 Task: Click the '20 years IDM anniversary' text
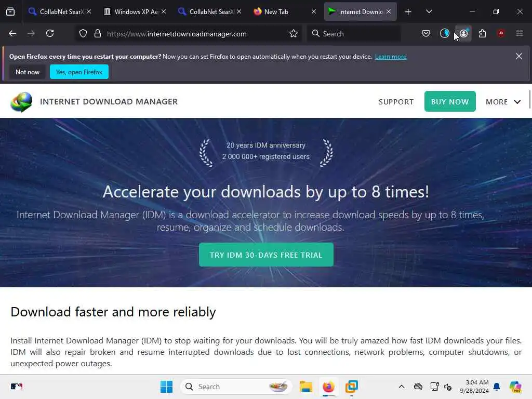[x=266, y=145]
